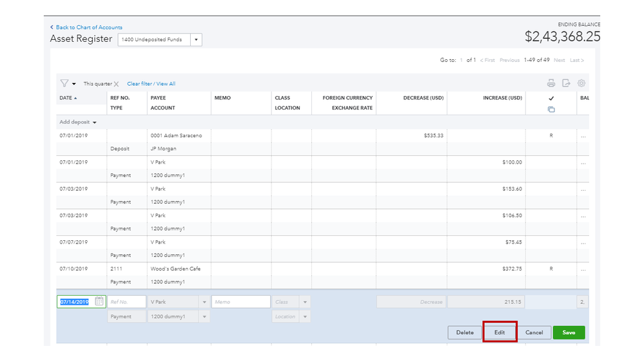Click the export register icon
This screenshot has height=362, width=644.
point(566,83)
